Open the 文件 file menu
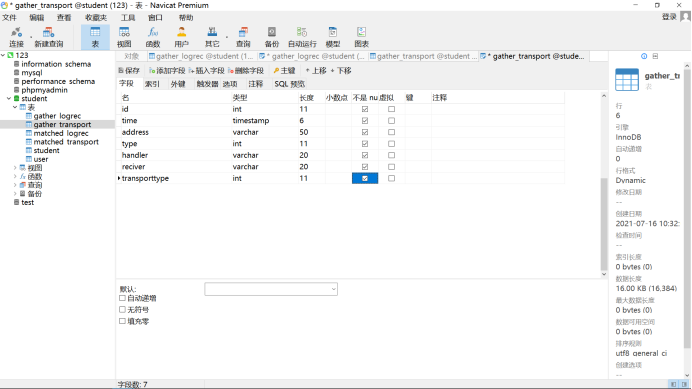Image resolution: width=692 pixels, height=389 pixels. (9, 18)
